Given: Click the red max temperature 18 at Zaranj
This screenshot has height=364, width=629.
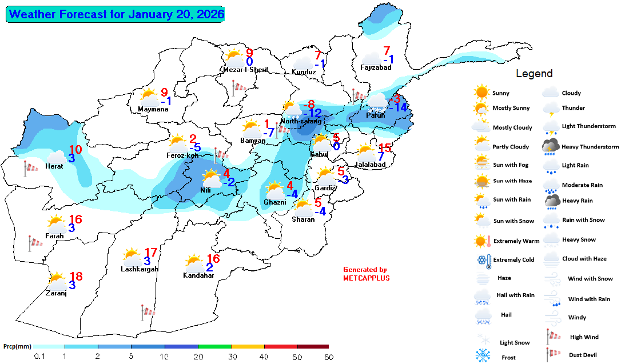Looking at the screenshot, I should 75,277.
